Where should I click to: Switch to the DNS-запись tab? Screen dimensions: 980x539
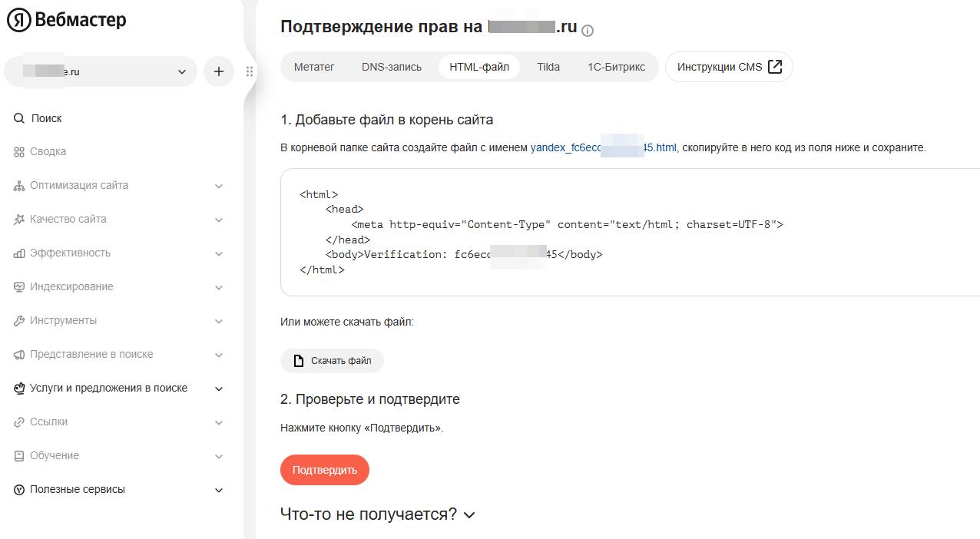tap(392, 67)
